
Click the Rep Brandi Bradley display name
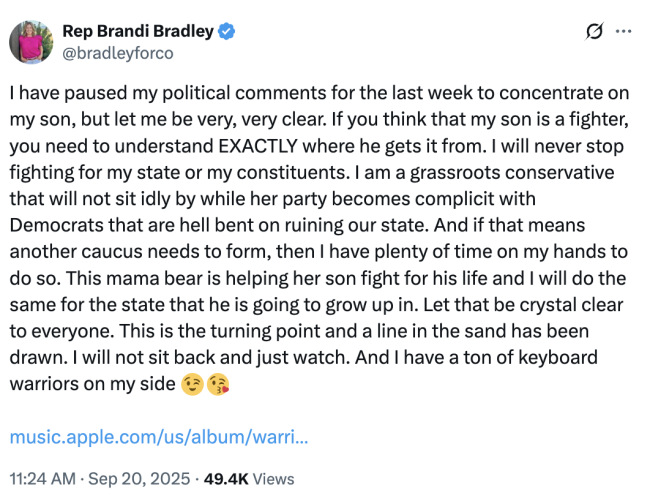[138, 31]
